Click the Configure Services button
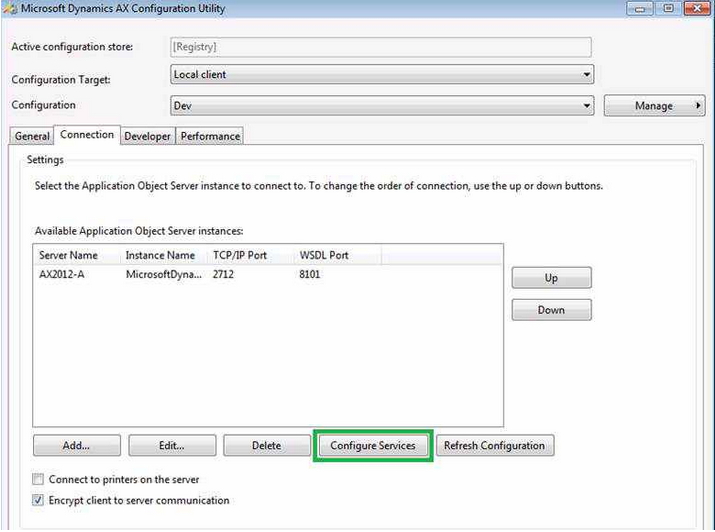Image resolution: width=715 pixels, height=532 pixels. 373,446
